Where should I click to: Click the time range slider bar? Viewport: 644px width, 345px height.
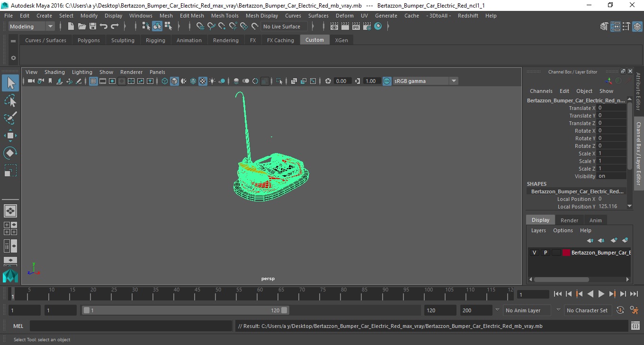185,310
